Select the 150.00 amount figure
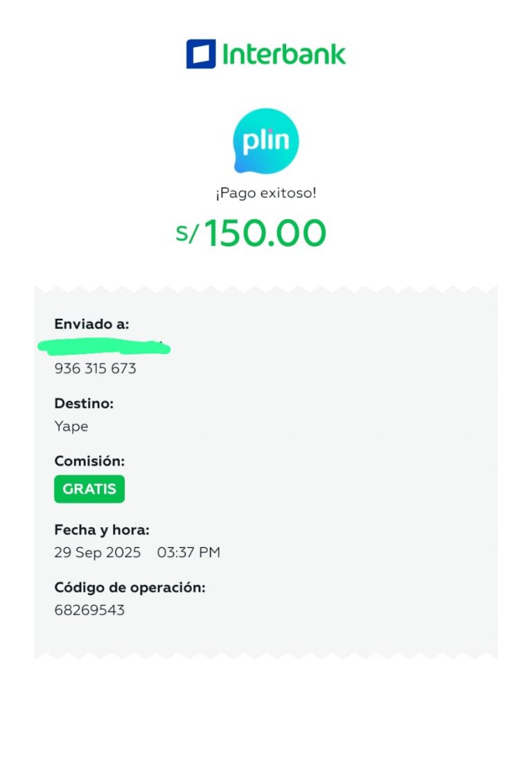Screen dimensions: 532x783 [265, 234]
